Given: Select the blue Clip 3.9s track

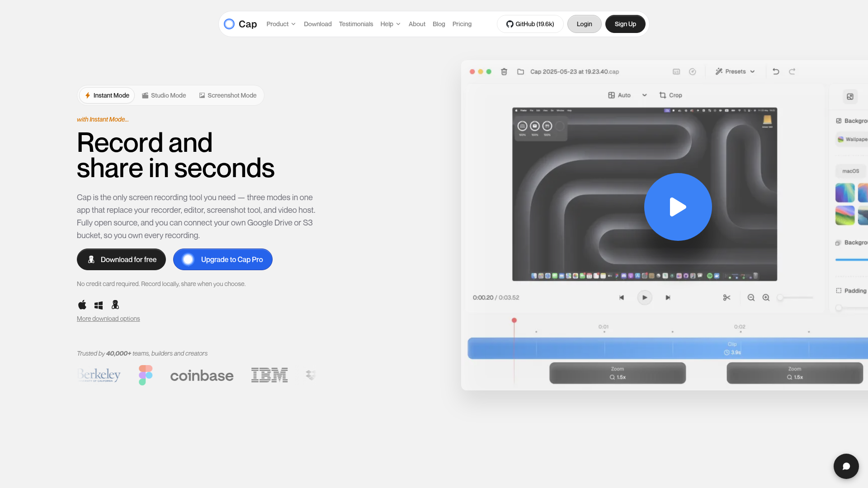Looking at the screenshot, I should click(668, 348).
